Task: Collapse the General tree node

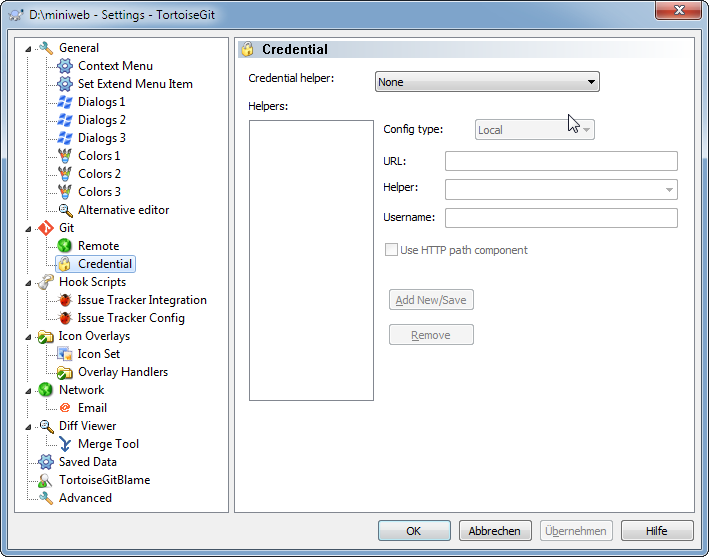Action: (x=28, y=49)
